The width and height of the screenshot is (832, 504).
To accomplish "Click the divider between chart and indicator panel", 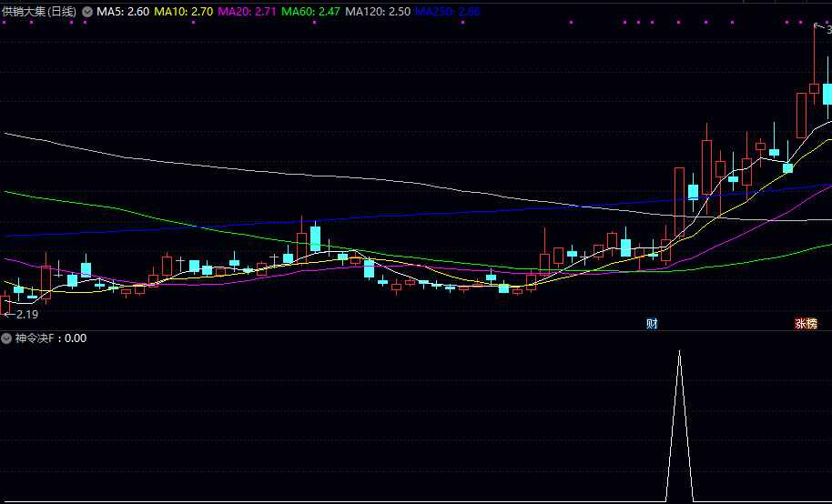I will point(416,330).
